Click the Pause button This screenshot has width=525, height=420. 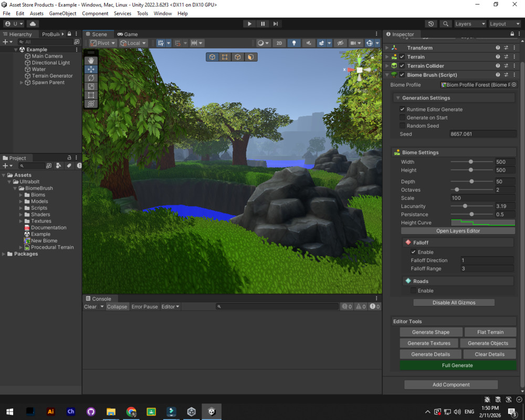[x=262, y=24]
